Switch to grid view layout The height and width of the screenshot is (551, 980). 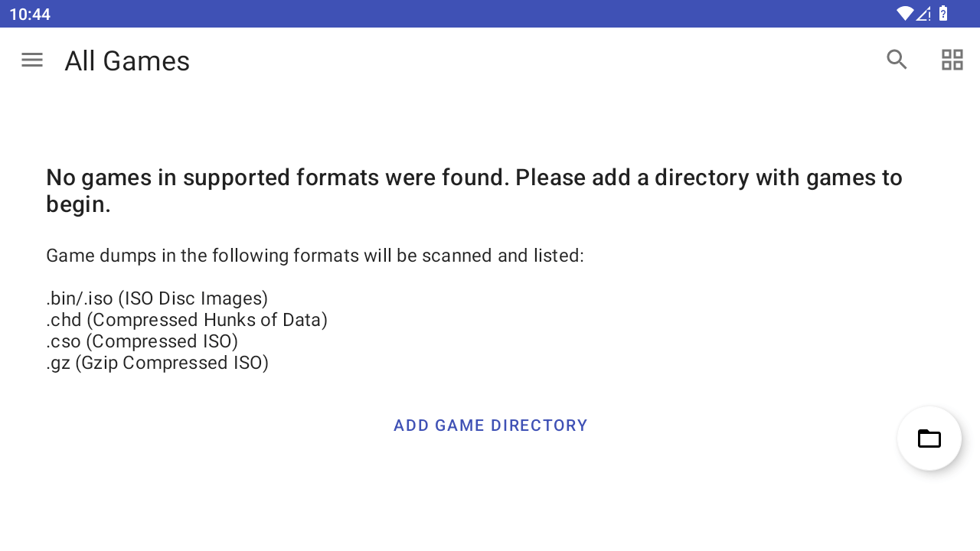pos(952,60)
